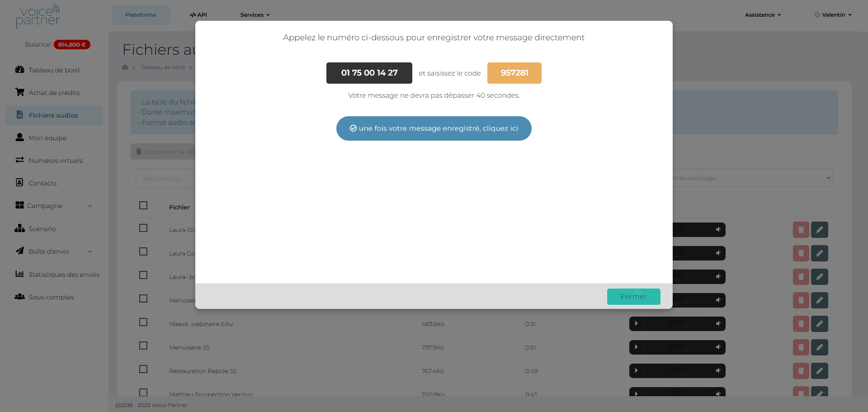Click the dashboard icon in breadcrumb
Image resolution: width=868 pixels, height=412 pixels.
[125, 67]
